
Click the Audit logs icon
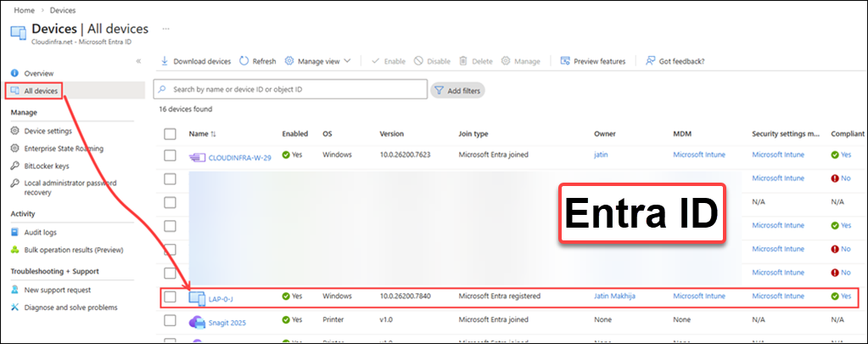[15, 233]
